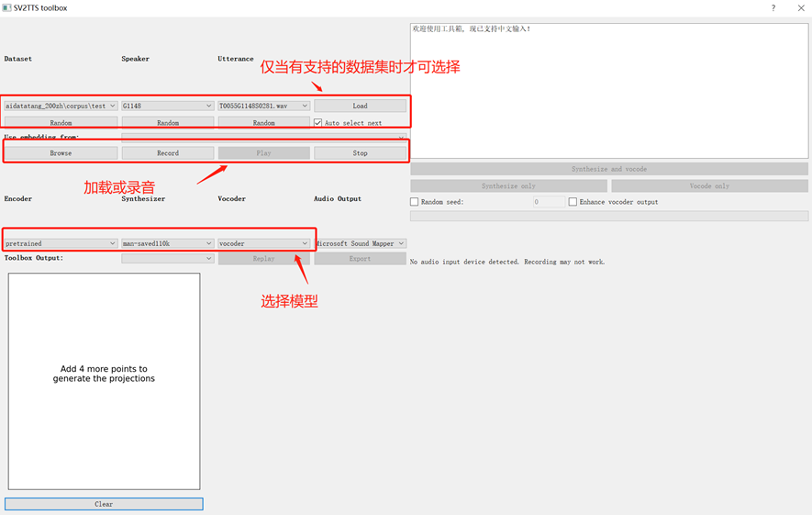The width and height of the screenshot is (812, 515).
Task: Open the Audio Output device dropdown
Action: [361, 243]
